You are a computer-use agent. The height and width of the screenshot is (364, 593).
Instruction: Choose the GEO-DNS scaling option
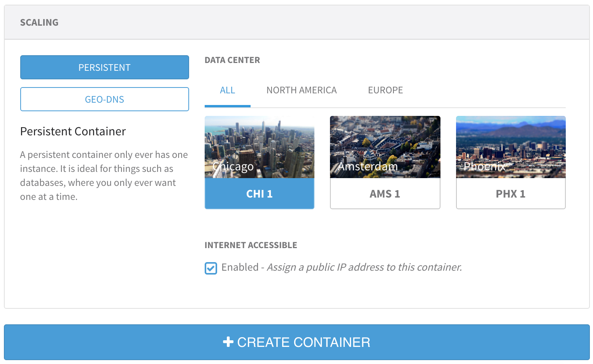click(x=105, y=99)
